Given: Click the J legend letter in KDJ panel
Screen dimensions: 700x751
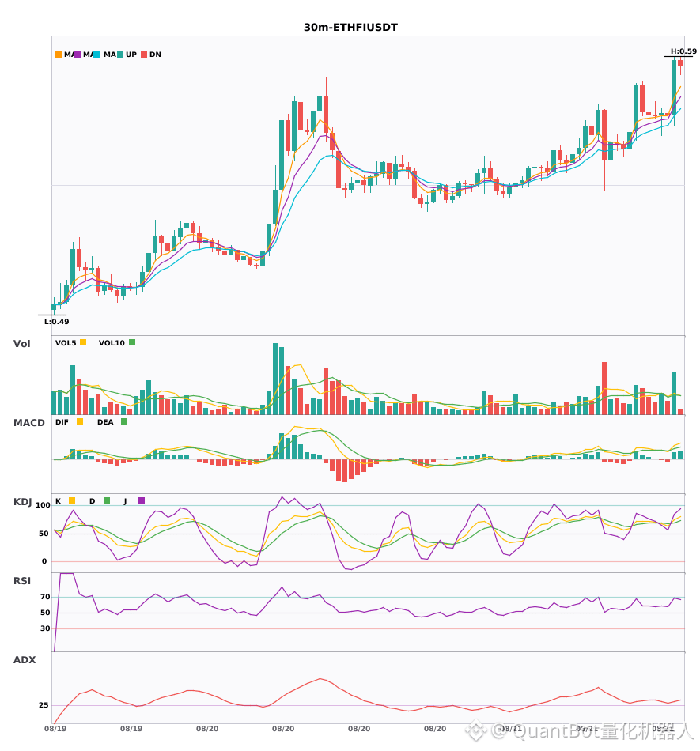Looking at the screenshot, I should click(x=125, y=501).
